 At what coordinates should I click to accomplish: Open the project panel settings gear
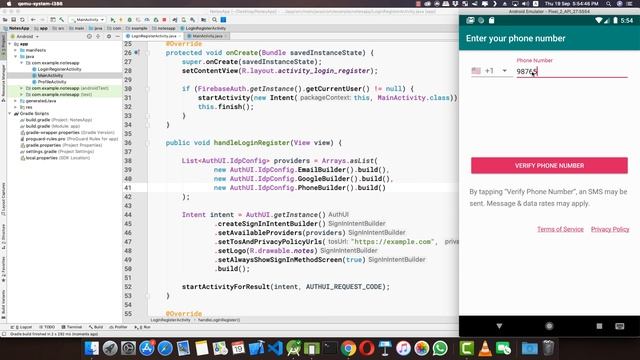coord(109,36)
